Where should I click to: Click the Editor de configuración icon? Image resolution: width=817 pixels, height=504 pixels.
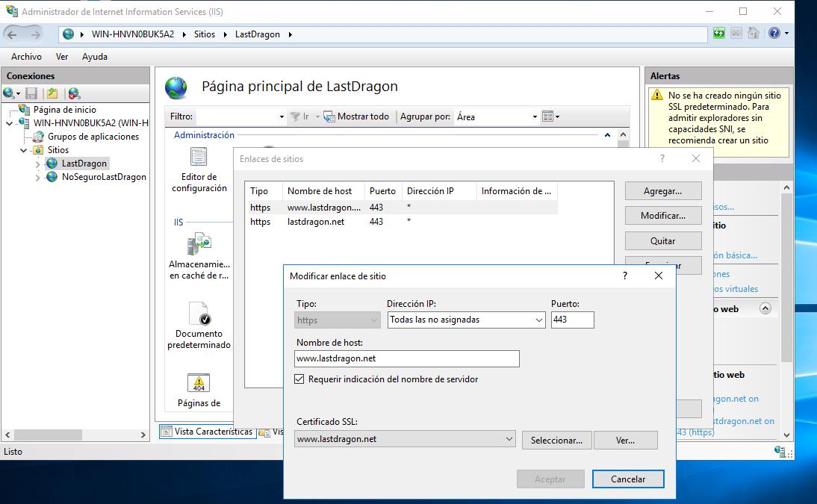tap(199, 157)
